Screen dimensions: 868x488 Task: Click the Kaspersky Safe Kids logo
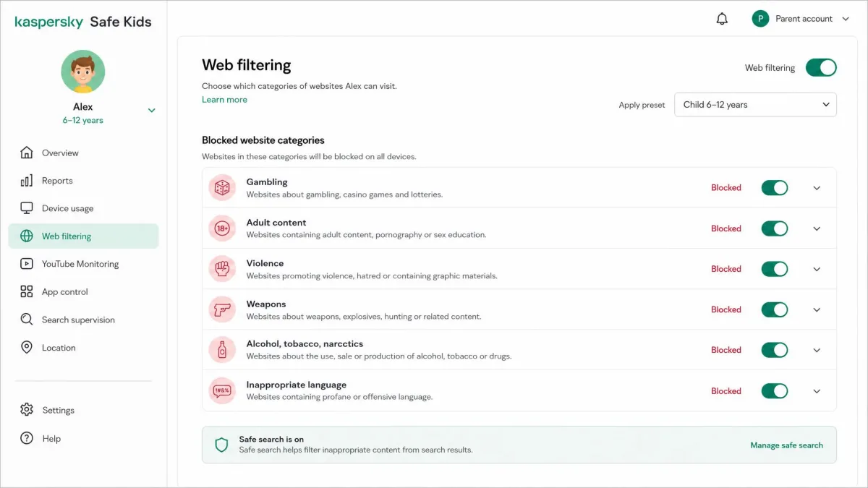[x=83, y=22]
